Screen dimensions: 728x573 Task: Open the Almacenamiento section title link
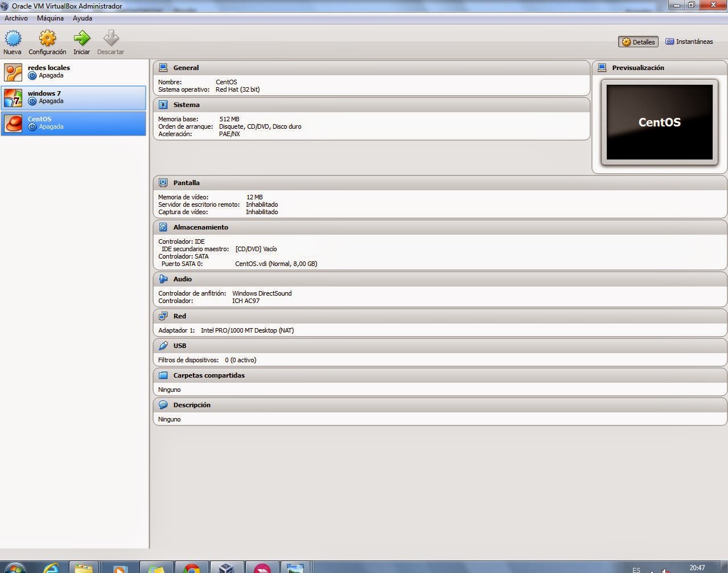[201, 227]
